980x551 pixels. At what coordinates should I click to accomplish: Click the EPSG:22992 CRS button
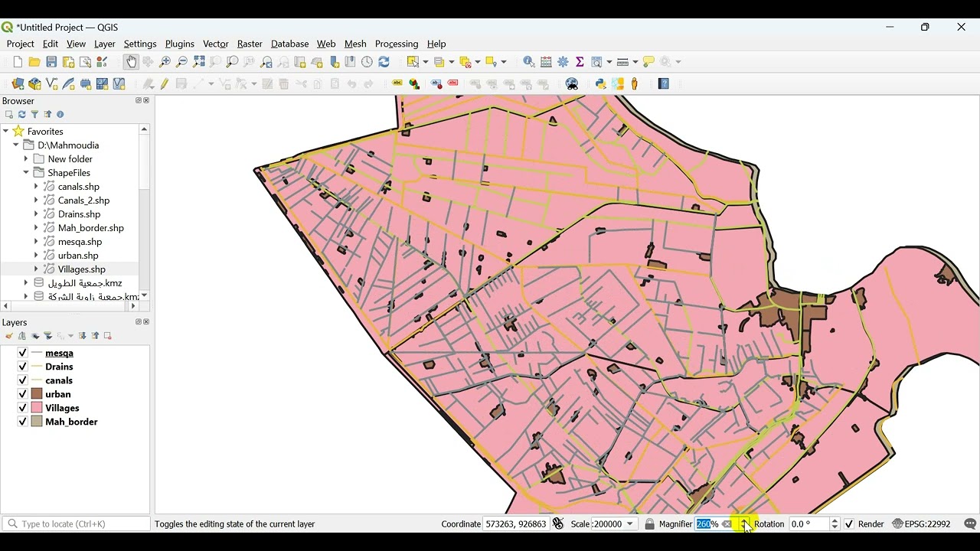pos(922,524)
